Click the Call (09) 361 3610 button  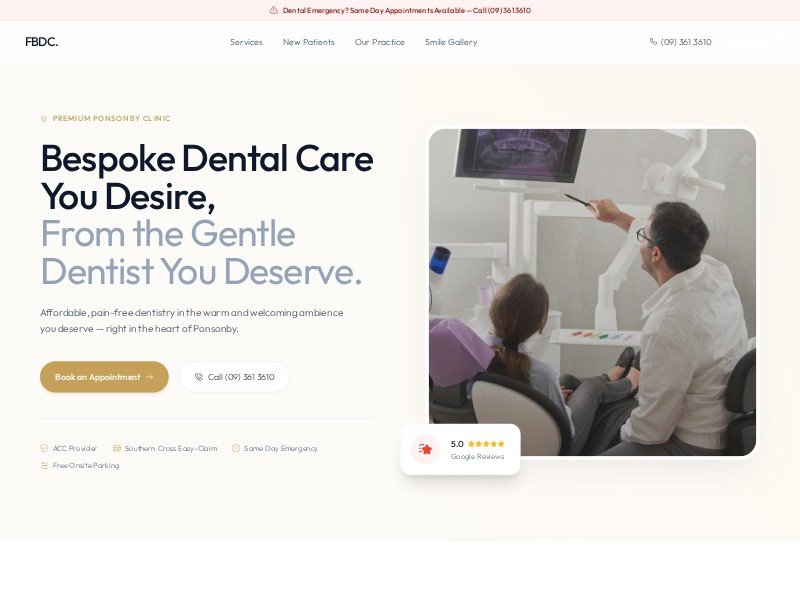(x=235, y=377)
